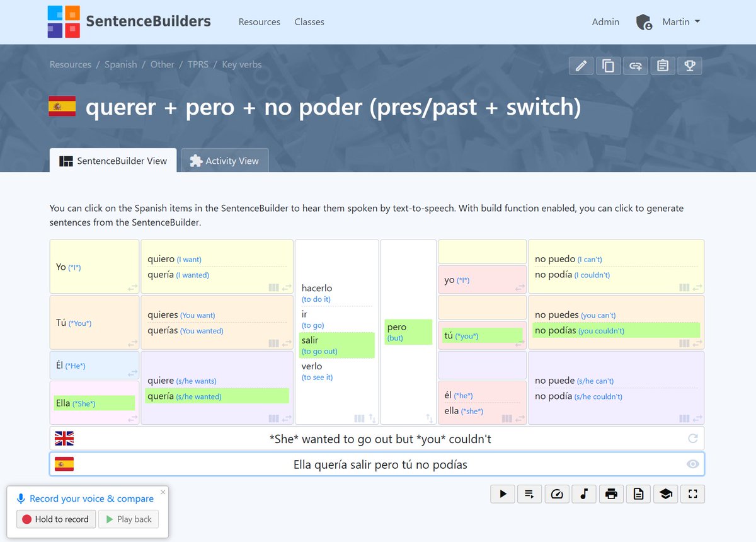The width and height of the screenshot is (756, 542).
Task: Click the Spanish sentence output field
Action: pyautogui.click(x=377, y=464)
